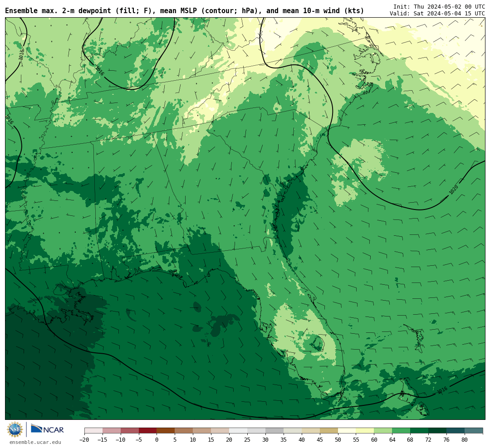490x448 pixels.
Task: Click the gray 30 to 35 swatch
Action: click(274, 431)
